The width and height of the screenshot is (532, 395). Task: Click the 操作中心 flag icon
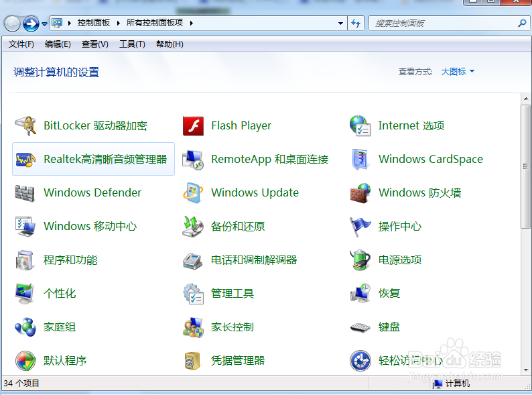tap(360, 227)
